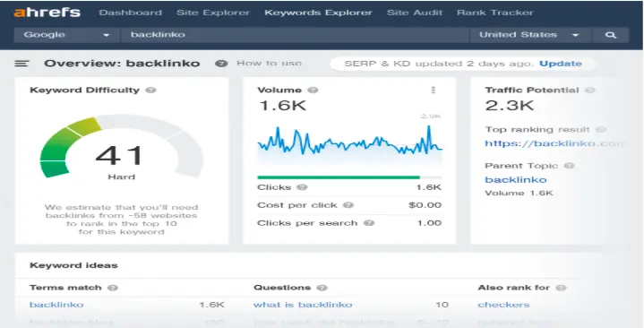Click the Volume help icon
Image resolution: width=644 pixels, height=328 pixels.
tap(313, 90)
